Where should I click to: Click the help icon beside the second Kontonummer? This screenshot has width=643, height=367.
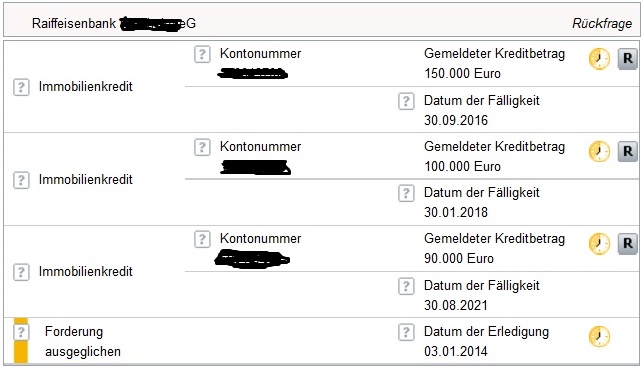click(x=202, y=147)
